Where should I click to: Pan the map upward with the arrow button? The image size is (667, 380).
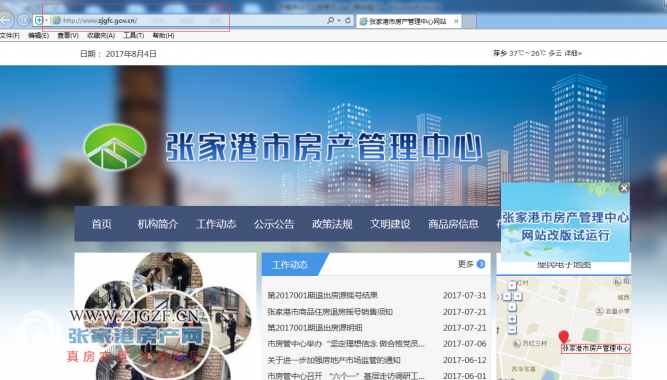[x=512, y=286]
